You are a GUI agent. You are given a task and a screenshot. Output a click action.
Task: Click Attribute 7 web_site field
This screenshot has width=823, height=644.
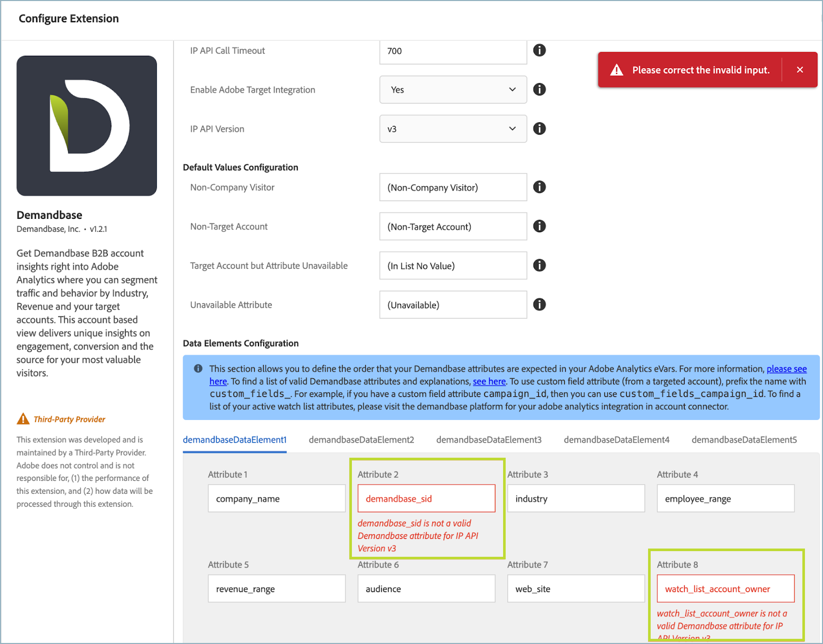(576, 589)
